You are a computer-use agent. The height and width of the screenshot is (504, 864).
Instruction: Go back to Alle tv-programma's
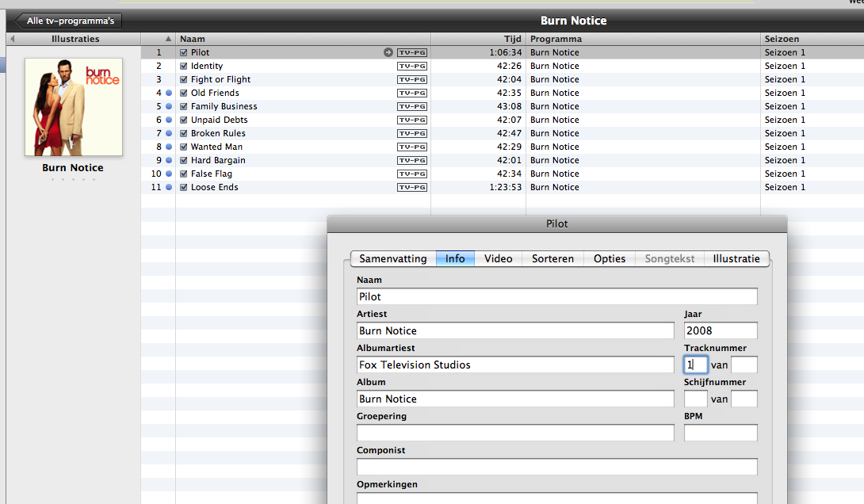tap(68, 21)
